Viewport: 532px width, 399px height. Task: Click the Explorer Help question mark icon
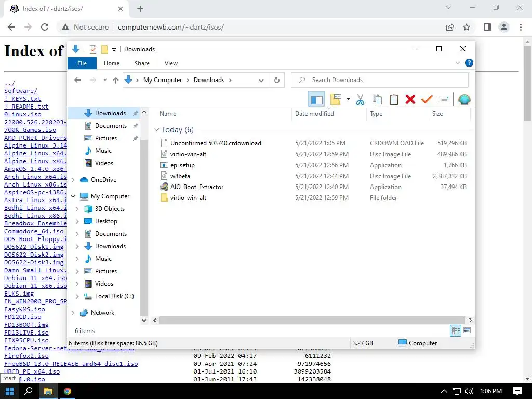pos(469,63)
